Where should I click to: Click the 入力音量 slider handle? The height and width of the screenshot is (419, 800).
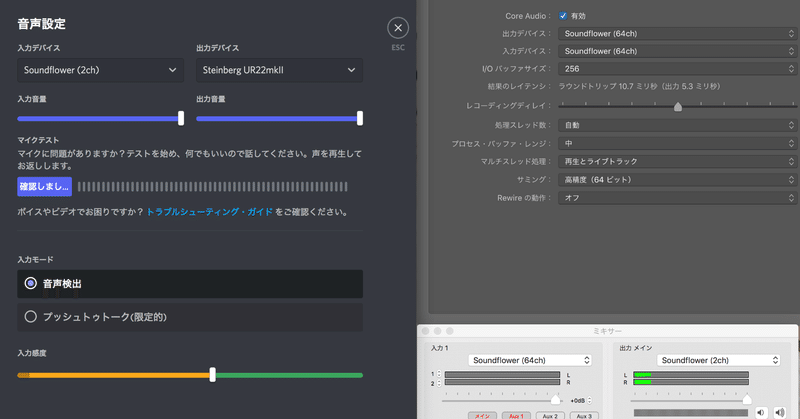[x=181, y=118]
